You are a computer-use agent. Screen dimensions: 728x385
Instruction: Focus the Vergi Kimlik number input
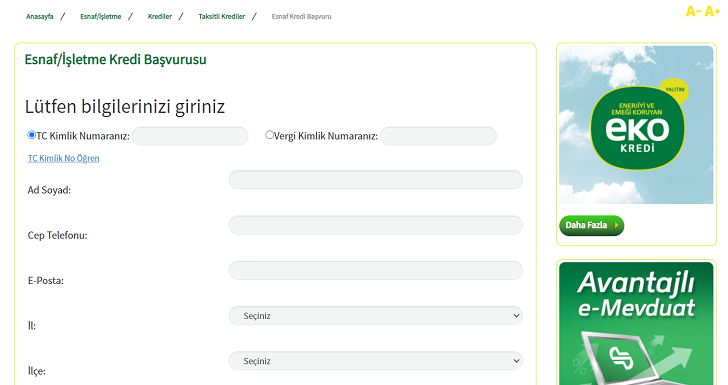click(438, 136)
